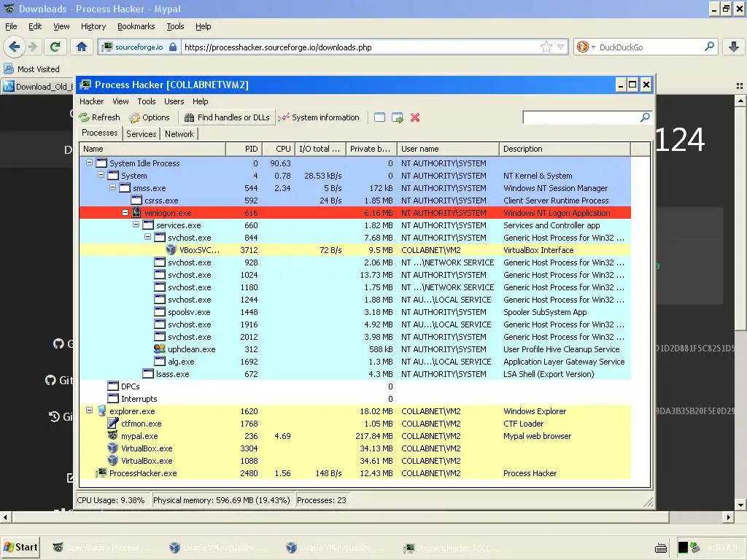Click in the Process Hacker search field

[581, 117]
